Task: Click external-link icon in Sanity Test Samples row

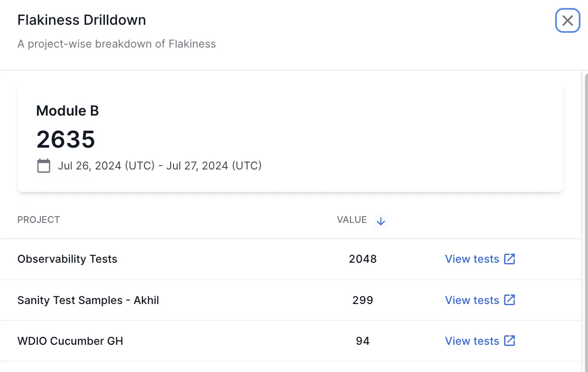Action: pos(509,300)
